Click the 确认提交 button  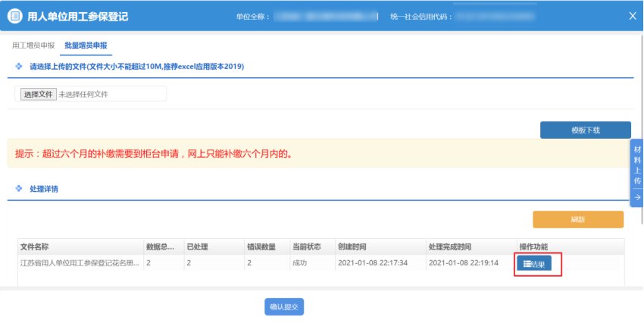tap(283, 306)
